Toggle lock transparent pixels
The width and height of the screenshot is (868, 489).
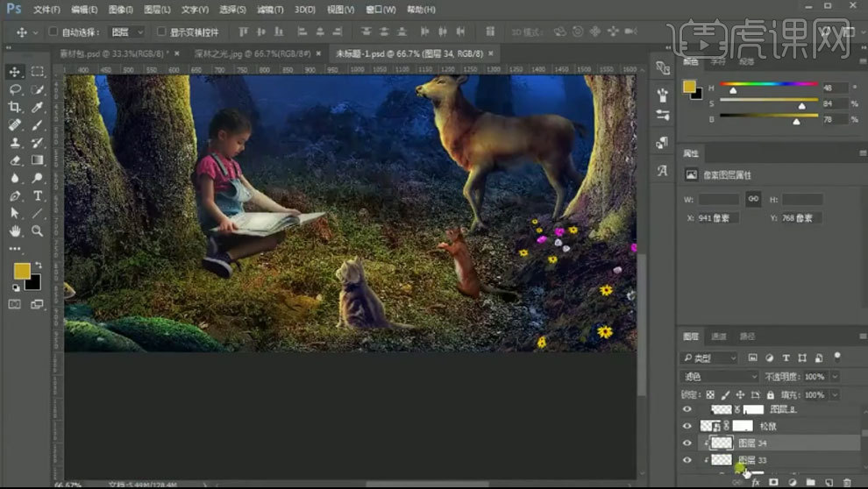pos(710,395)
